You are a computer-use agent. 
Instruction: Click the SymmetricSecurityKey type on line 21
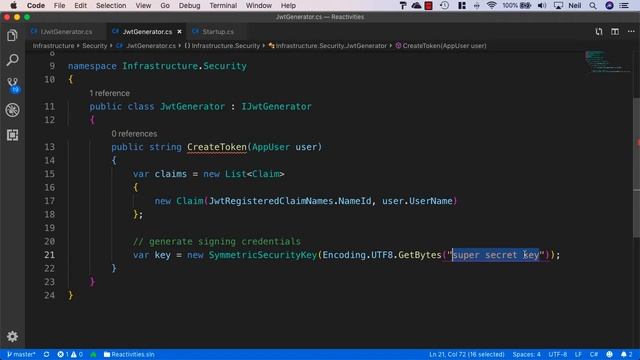pos(263,255)
